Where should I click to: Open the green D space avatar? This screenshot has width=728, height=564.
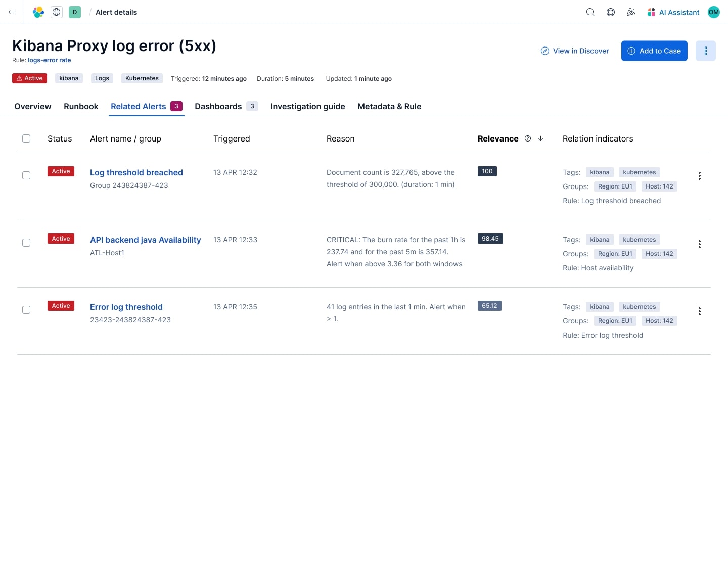(75, 12)
